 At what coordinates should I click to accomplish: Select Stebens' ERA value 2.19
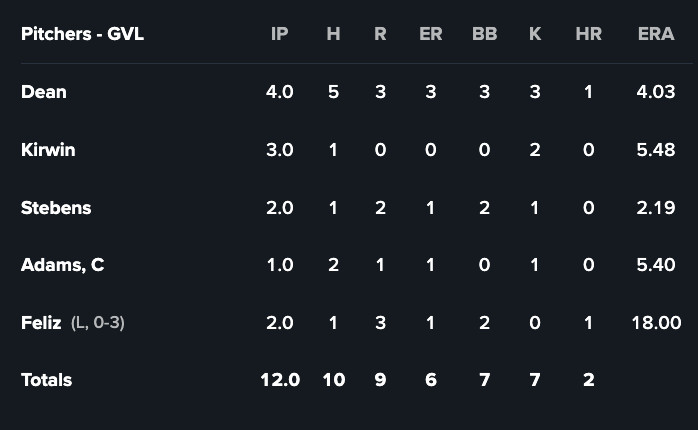click(656, 208)
